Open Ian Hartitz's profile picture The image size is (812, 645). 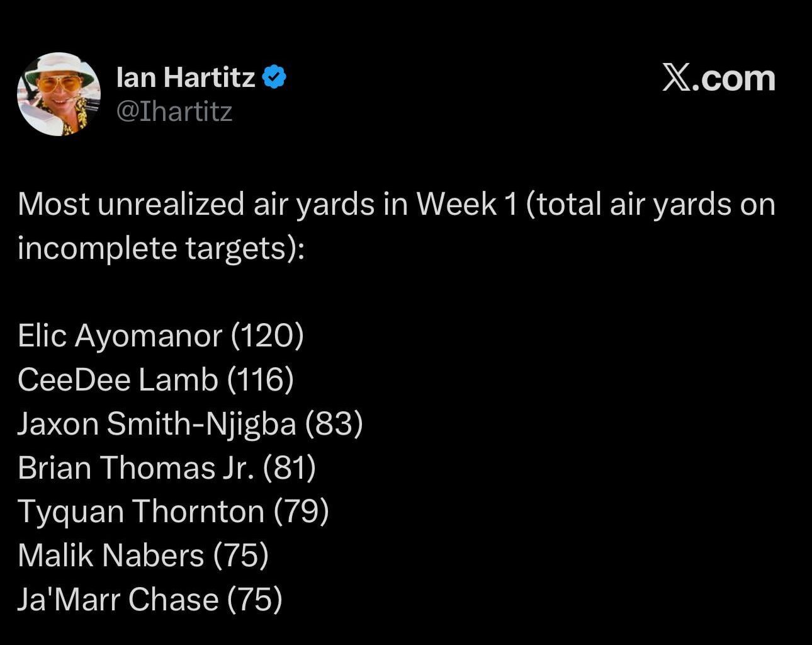click(59, 94)
